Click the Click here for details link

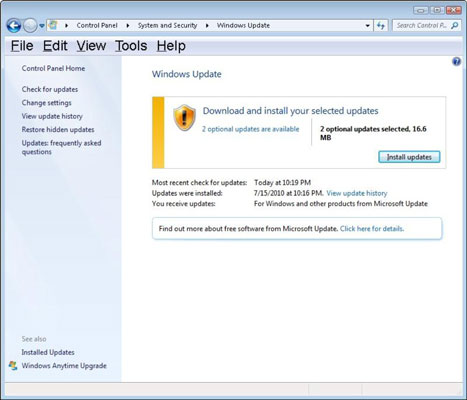click(x=372, y=229)
